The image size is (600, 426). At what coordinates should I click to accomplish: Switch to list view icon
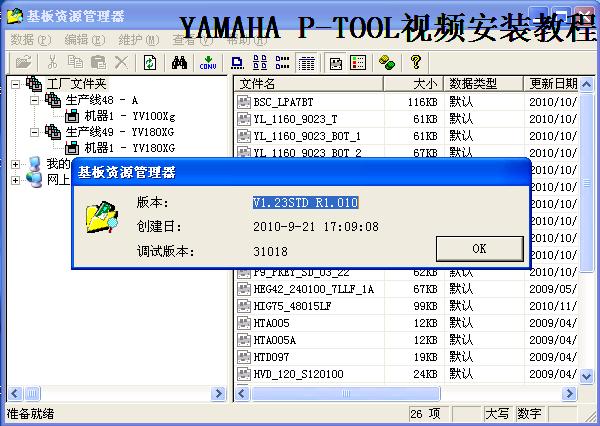(283, 62)
